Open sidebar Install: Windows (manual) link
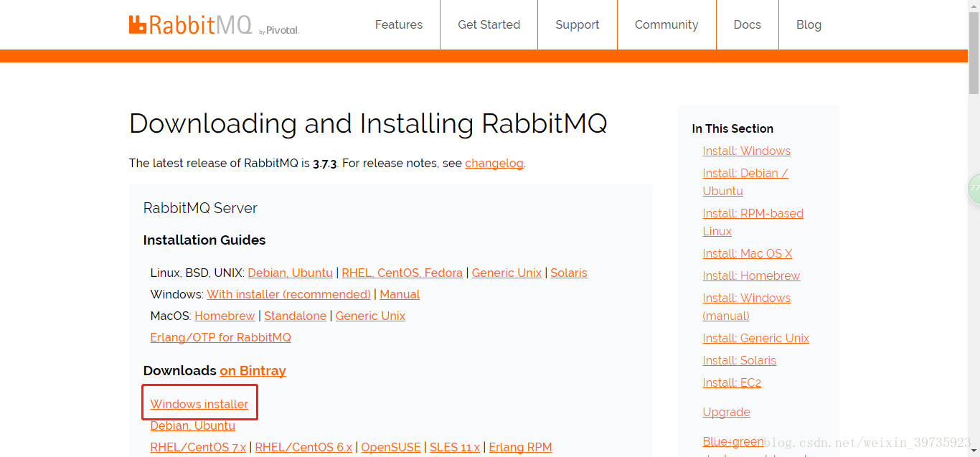Image resolution: width=980 pixels, height=457 pixels. (x=746, y=306)
